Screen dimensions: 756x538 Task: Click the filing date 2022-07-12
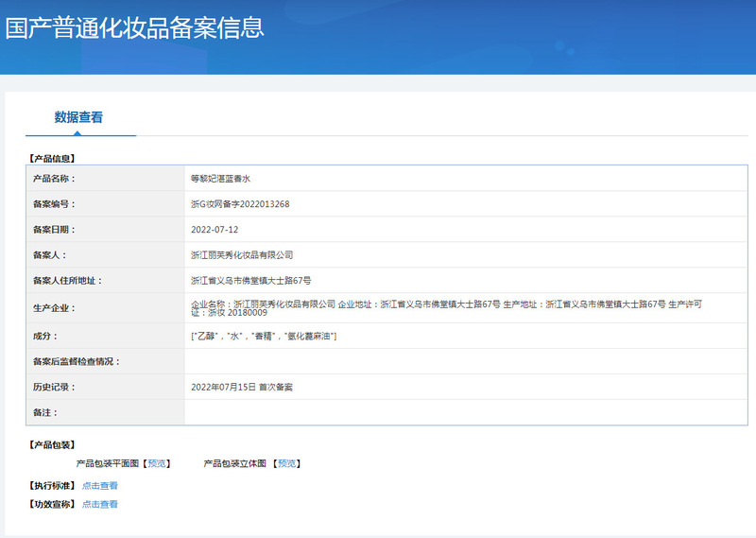(215, 229)
